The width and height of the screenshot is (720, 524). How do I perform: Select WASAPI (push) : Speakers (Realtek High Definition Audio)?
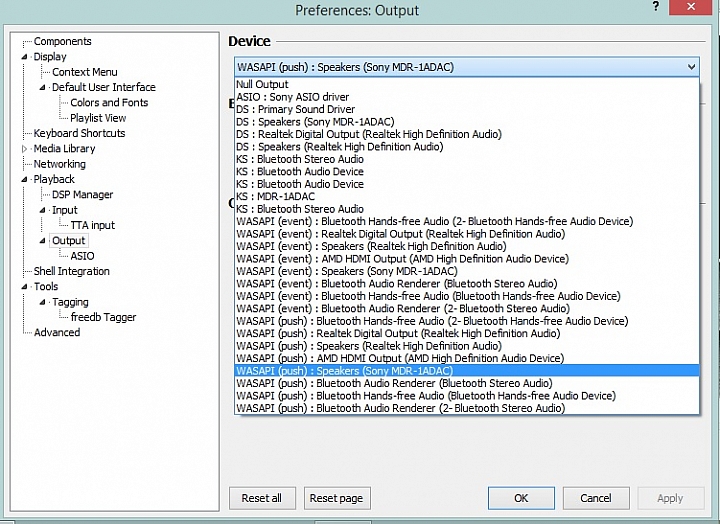tap(467, 346)
